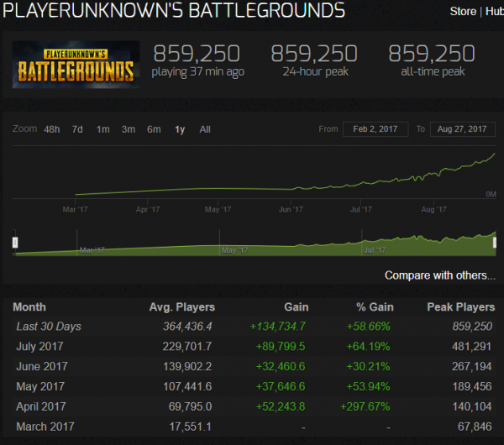Click peak players 481,291
Screen dimensions: 504x445
click(x=471, y=347)
